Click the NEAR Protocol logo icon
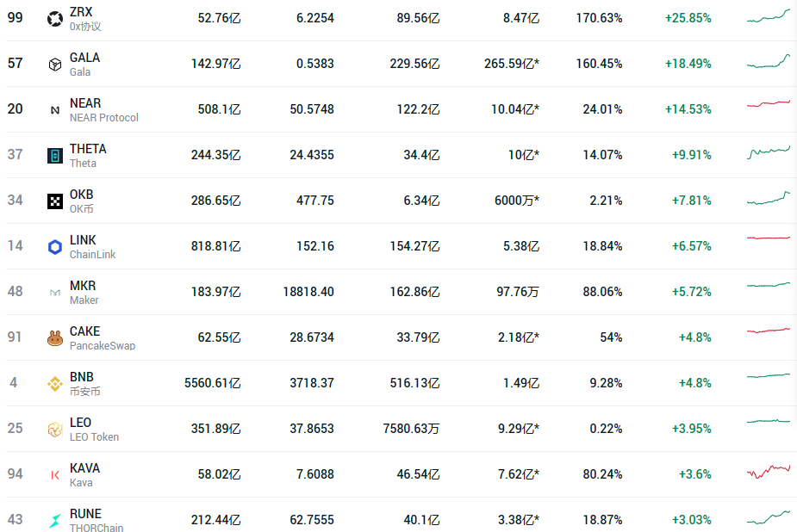The height and width of the screenshot is (532, 797). (55, 110)
